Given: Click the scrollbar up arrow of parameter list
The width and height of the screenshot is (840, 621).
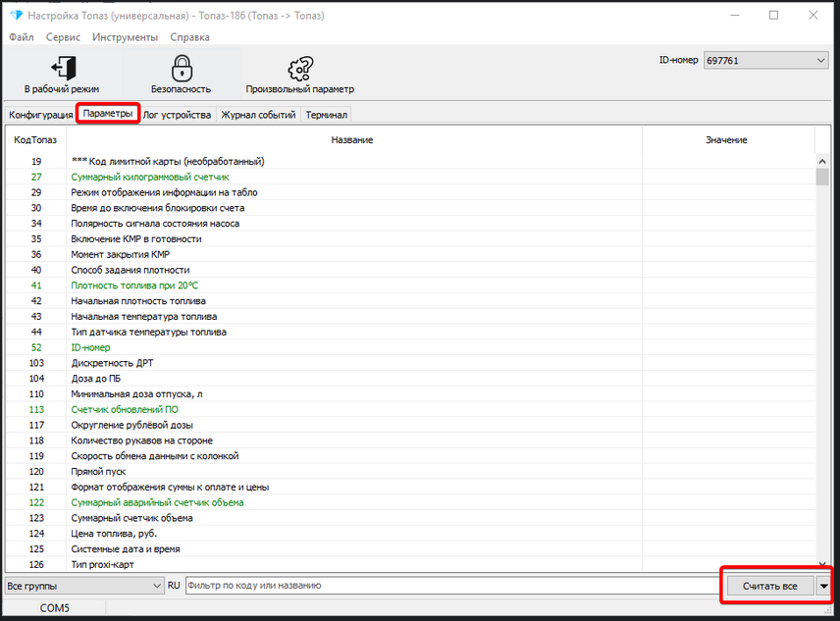Looking at the screenshot, I should click(x=822, y=161).
